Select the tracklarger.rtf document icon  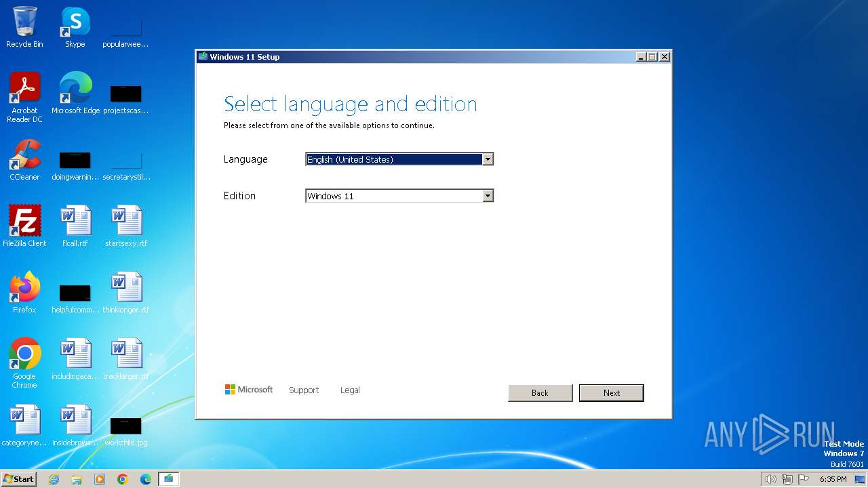(126, 359)
